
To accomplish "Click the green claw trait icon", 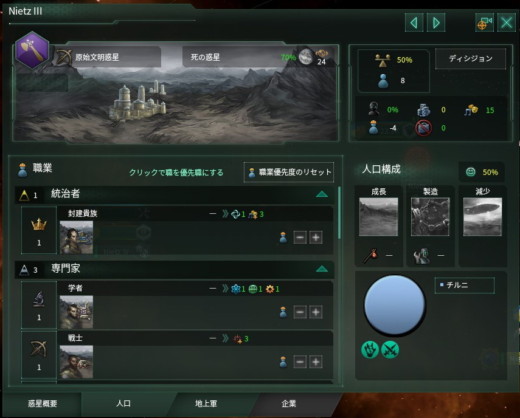I will pos(370,350).
